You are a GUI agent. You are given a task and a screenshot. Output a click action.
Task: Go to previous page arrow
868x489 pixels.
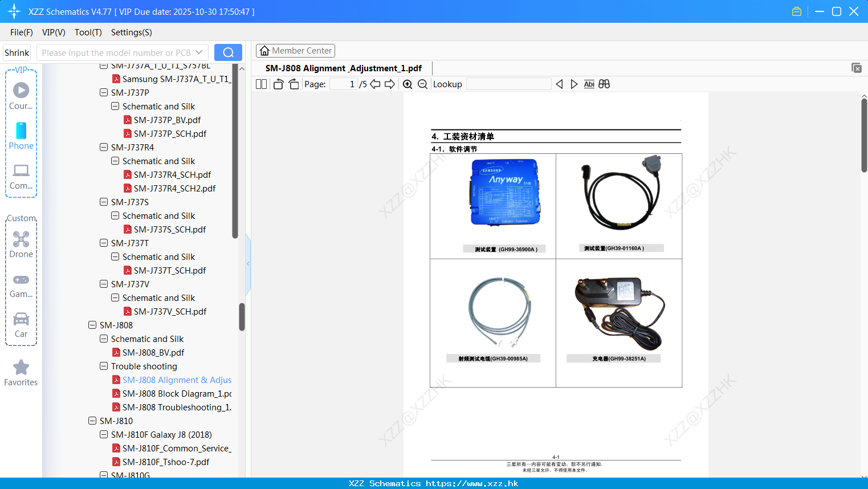point(375,84)
